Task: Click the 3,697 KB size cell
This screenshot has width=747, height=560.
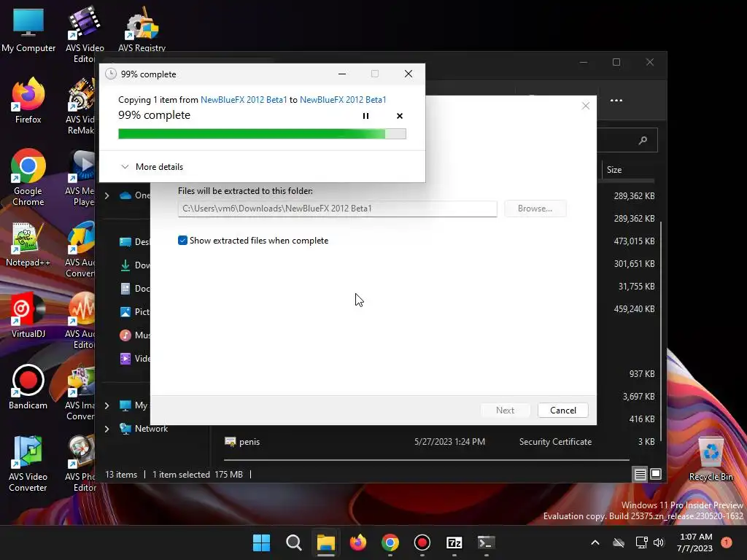Action: [638, 396]
